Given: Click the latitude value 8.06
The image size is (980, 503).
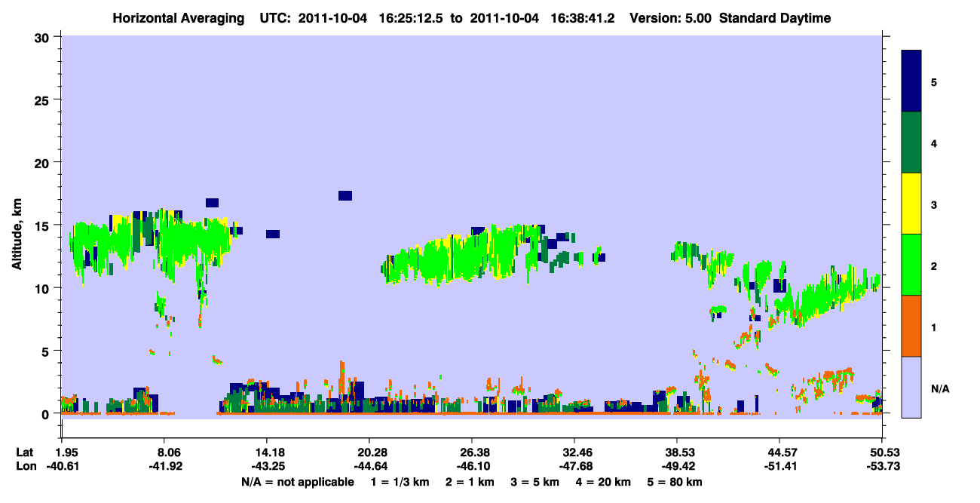Looking at the screenshot, I should pos(164,452).
